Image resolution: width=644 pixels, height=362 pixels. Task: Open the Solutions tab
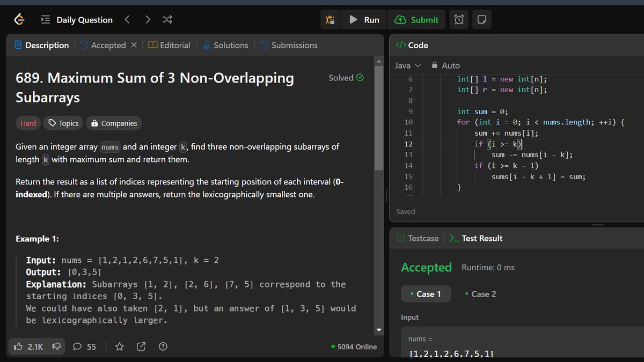click(x=225, y=45)
